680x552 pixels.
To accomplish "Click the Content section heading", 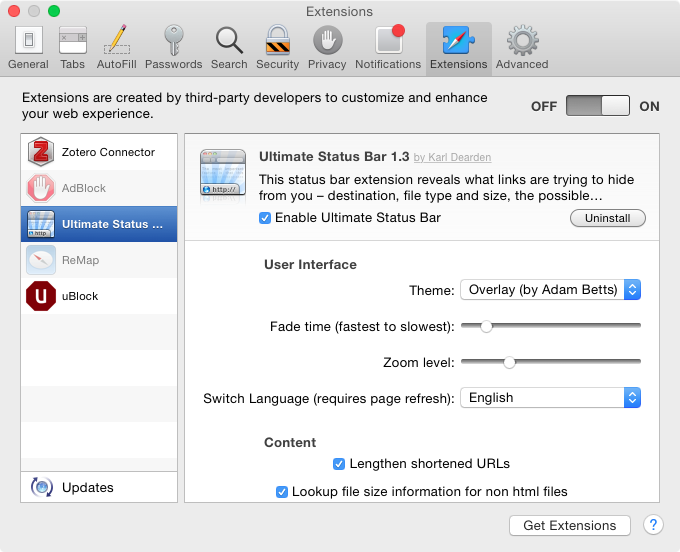I will click(x=290, y=442).
